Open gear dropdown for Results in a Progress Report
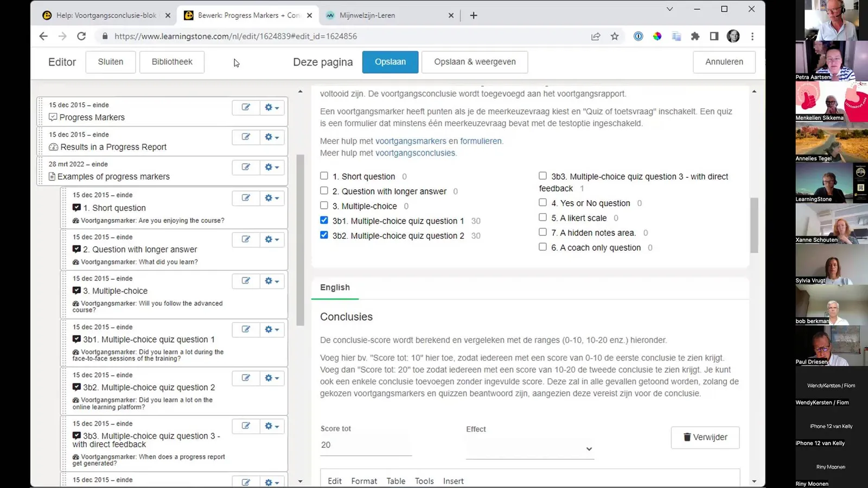Viewport: 868px width, 488px height. tap(272, 137)
